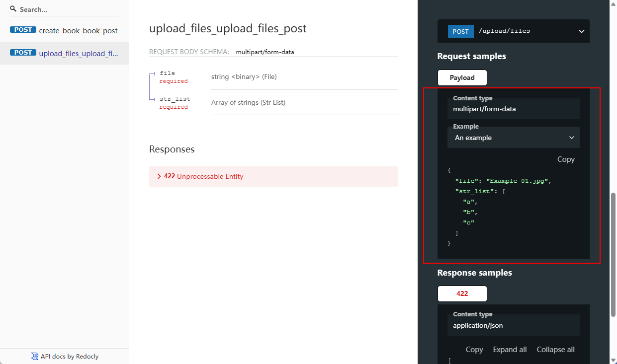Copy the request sample payload
This screenshot has width=617, height=364.
click(565, 159)
